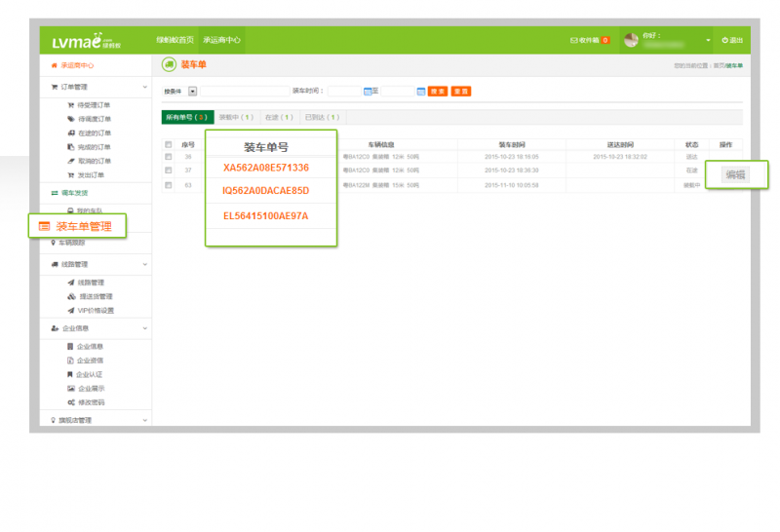Open 修改密码 gears icon item
Image resolution: width=780 pixels, height=532 pixels.
coord(86,402)
